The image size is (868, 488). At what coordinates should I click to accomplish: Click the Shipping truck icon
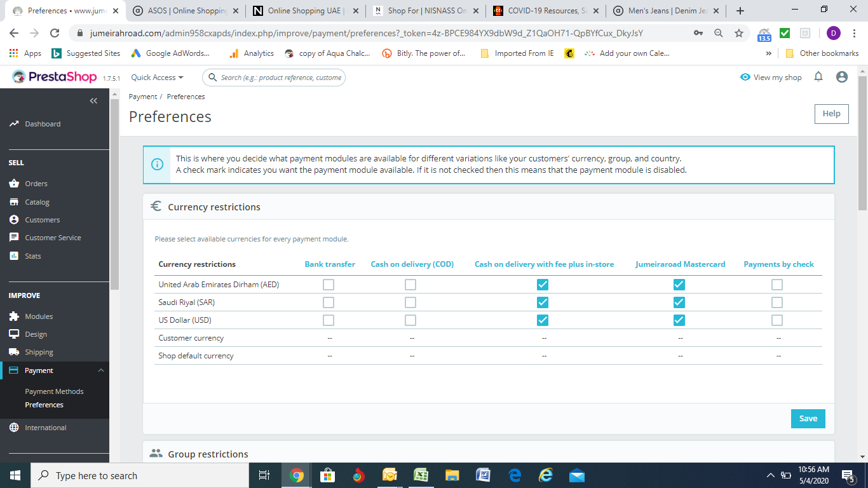coord(14,352)
